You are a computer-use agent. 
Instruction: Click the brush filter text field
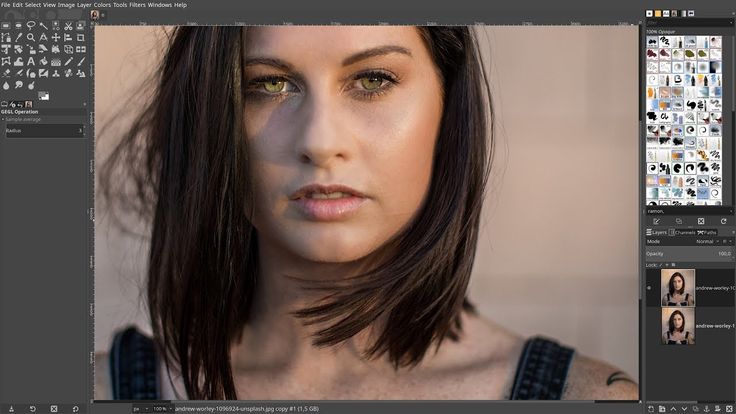tap(688, 22)
